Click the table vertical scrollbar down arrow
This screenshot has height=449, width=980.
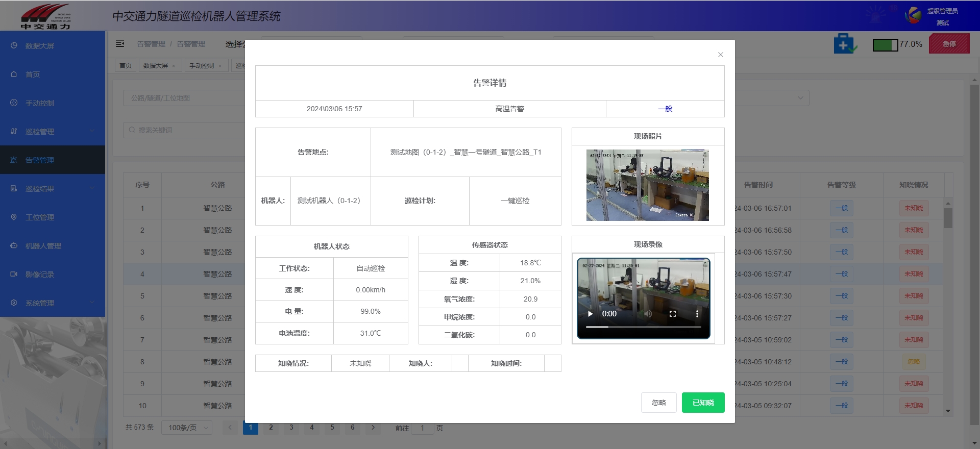coord(948,411)
